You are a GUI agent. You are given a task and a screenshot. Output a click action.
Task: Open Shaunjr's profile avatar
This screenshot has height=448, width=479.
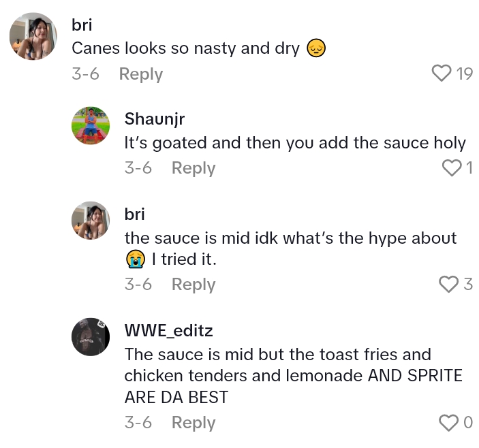[x=91, y=125]
